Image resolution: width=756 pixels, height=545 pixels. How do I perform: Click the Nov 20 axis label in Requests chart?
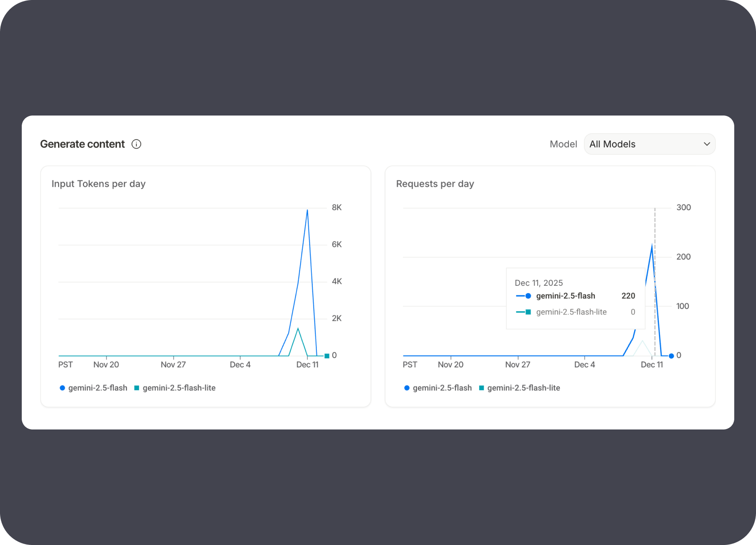click(x=451, y=365)
